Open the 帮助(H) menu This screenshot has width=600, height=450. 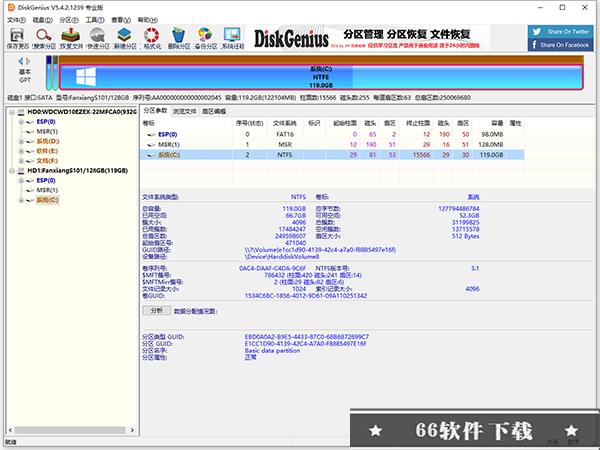[147, 20]
